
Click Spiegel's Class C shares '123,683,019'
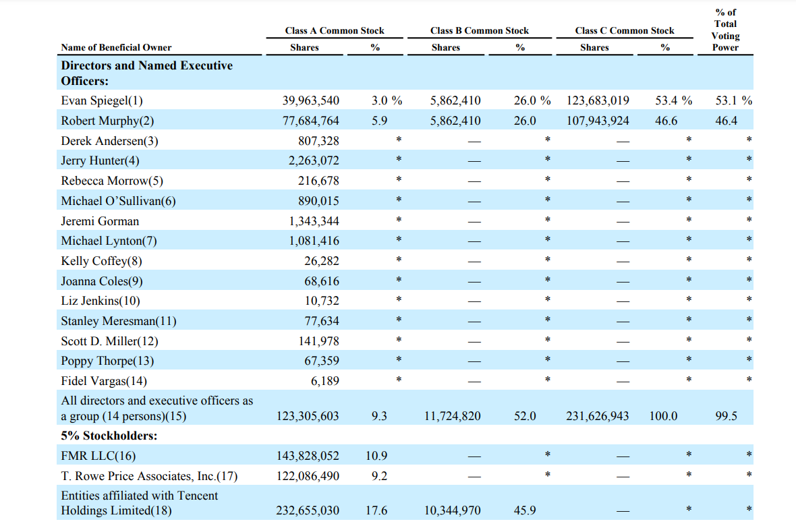[598, 100]
